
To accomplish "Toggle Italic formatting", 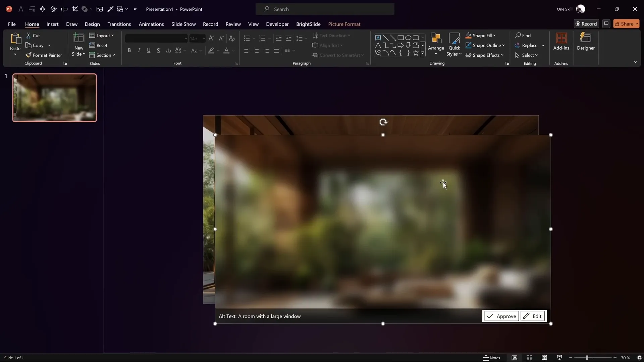I will coord(139,51).
